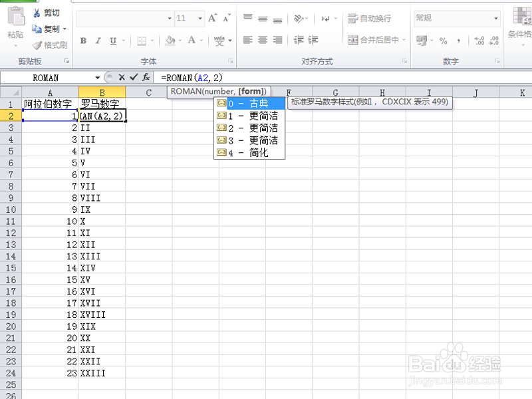
Task: Click the increase indent icon
Action: 313,40
